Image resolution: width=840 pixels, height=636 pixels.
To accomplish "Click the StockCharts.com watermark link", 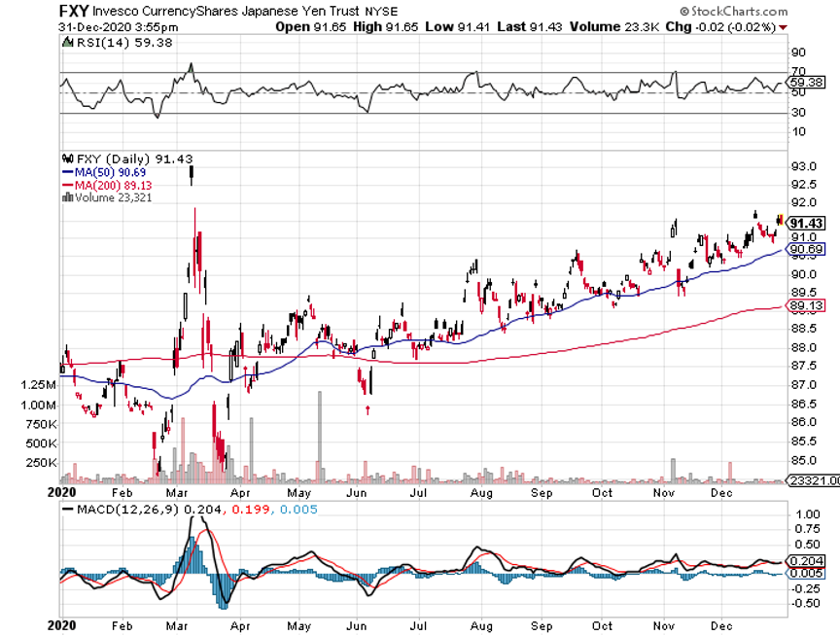I will pyautogui.click(x=734, y=11).
